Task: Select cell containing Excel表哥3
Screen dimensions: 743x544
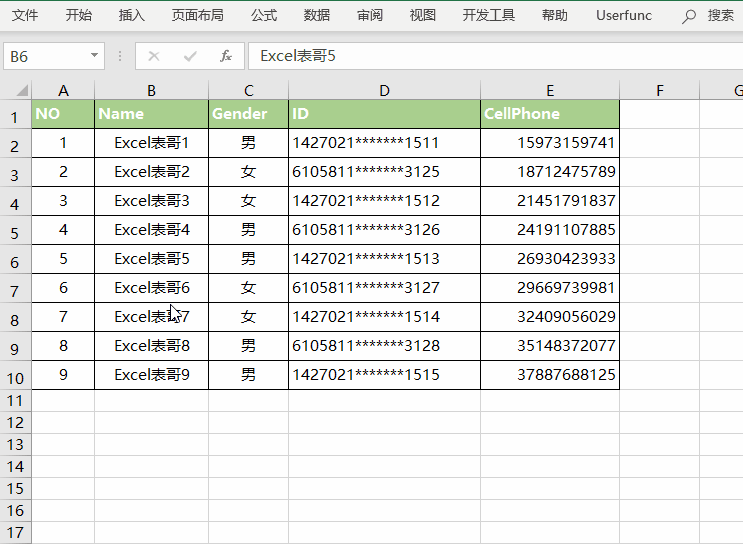Action: 152,201
